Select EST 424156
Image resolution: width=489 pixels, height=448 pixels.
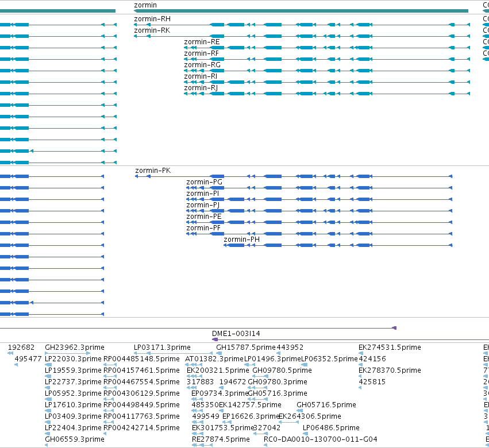[372, 359]
